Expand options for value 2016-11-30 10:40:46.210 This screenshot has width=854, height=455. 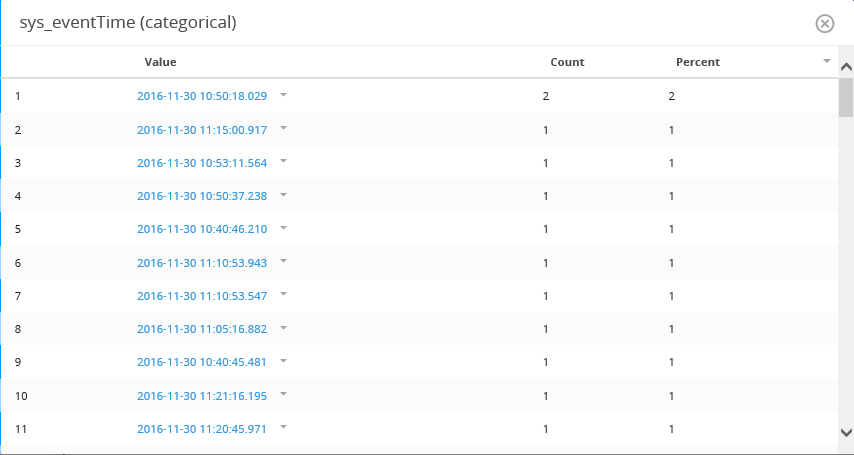[283, 228]
